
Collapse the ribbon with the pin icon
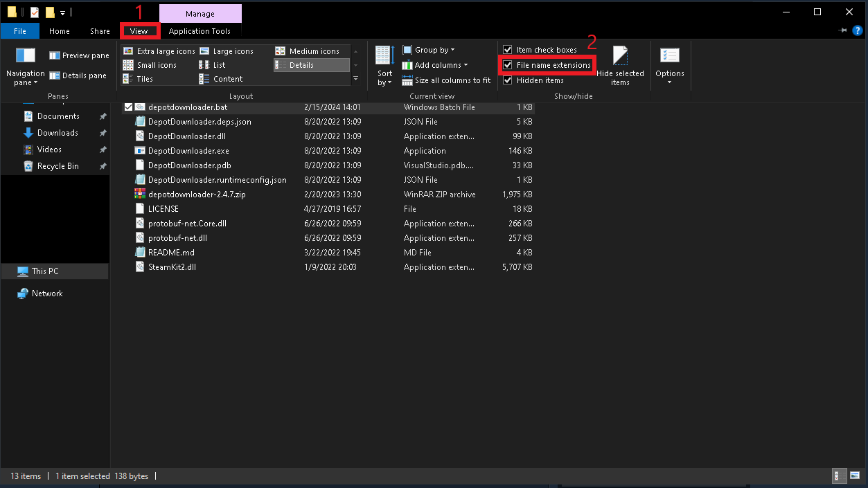click(x=843, y=30)
